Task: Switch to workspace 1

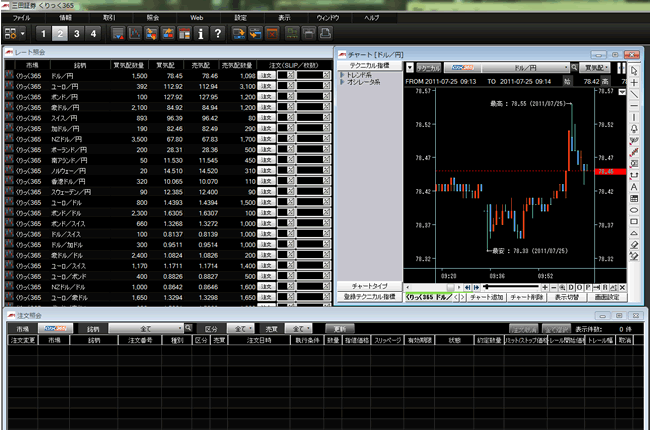Action: tap(44, 34)
